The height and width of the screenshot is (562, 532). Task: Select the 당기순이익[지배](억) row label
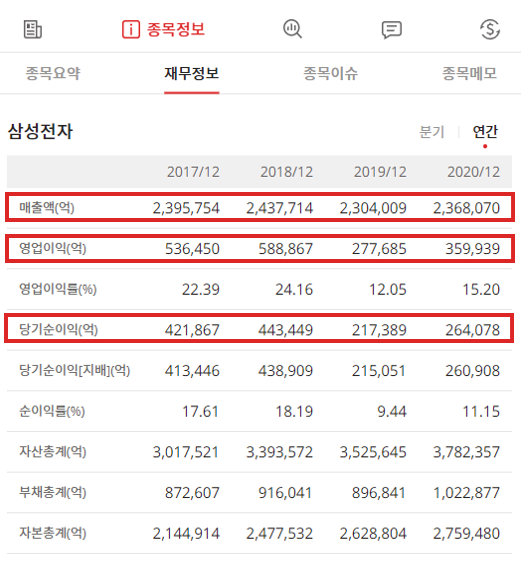(x=75, y=370)
